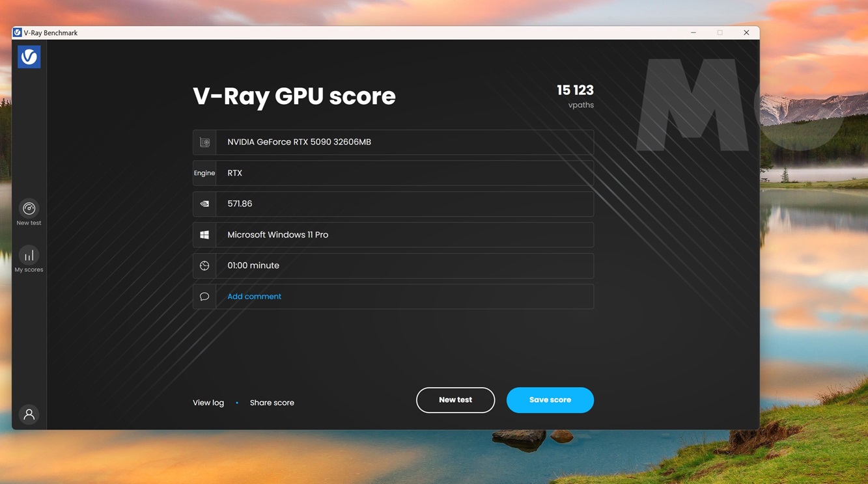
Task: Click the RTX engine value field
Action: [404, 173]
